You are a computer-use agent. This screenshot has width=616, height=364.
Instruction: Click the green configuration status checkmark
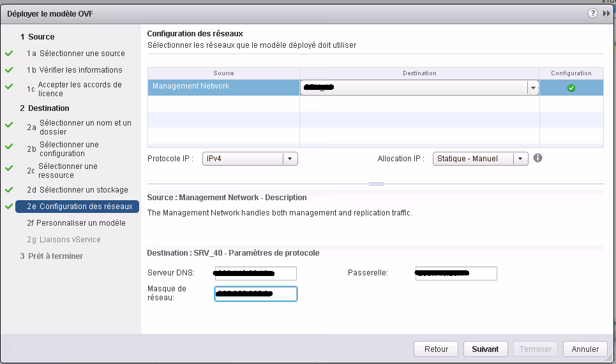(x=571, y=88)
